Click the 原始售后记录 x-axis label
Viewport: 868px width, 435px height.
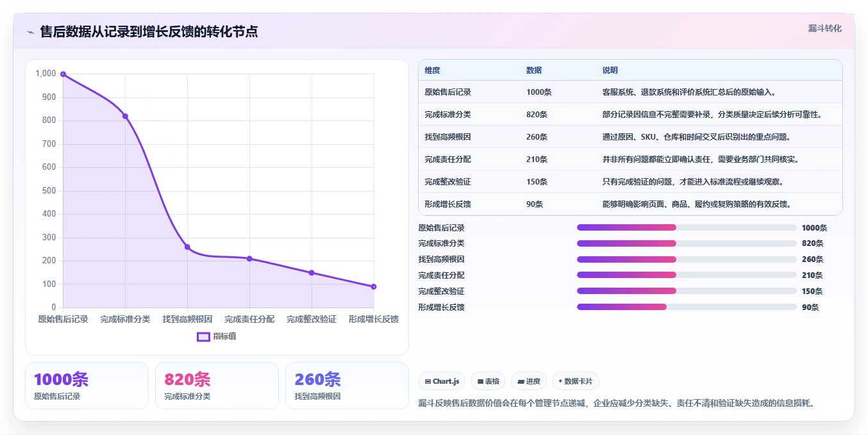pos(63,319)
